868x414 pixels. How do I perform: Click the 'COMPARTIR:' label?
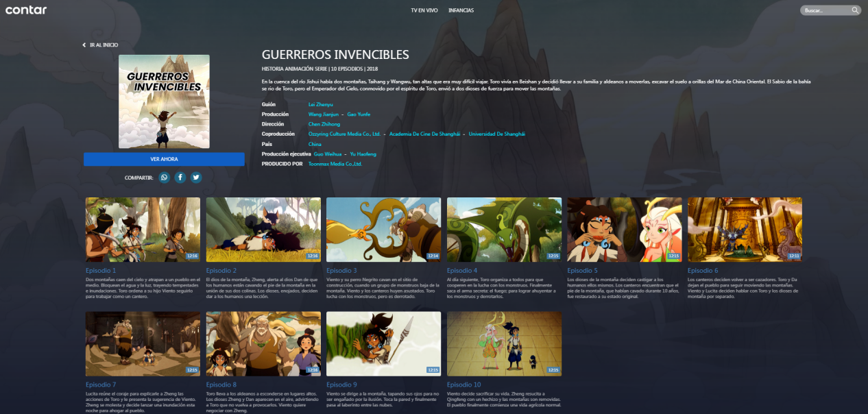point(139,178)
